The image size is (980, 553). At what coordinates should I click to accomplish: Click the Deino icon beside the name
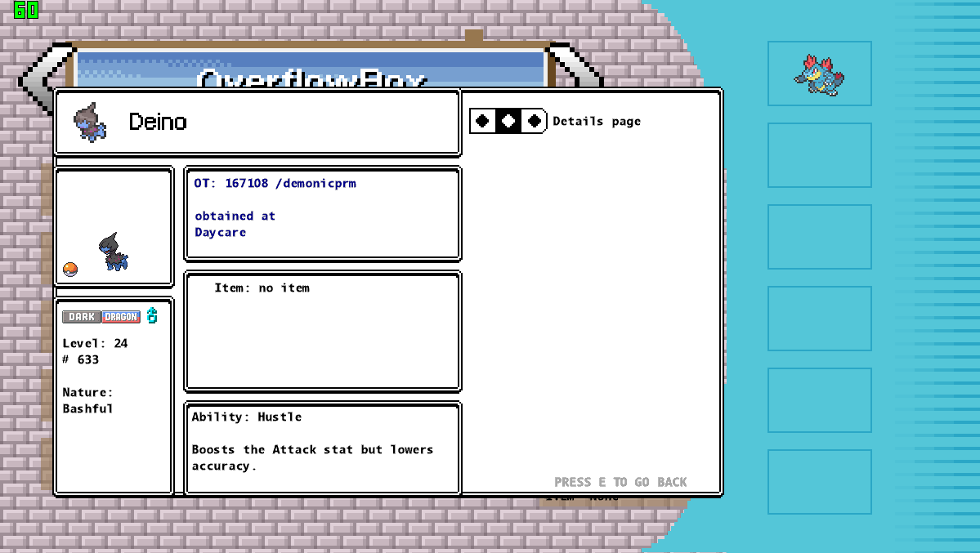(90, 122)
